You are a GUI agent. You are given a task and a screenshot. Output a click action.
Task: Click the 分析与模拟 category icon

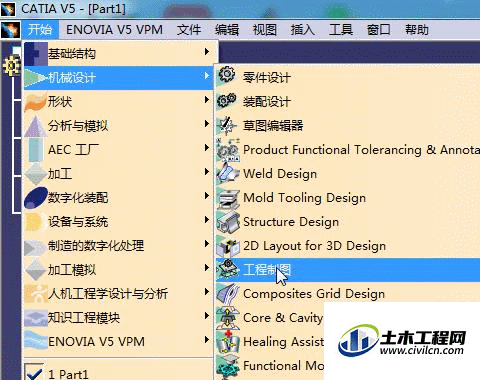tap(35, 126)
